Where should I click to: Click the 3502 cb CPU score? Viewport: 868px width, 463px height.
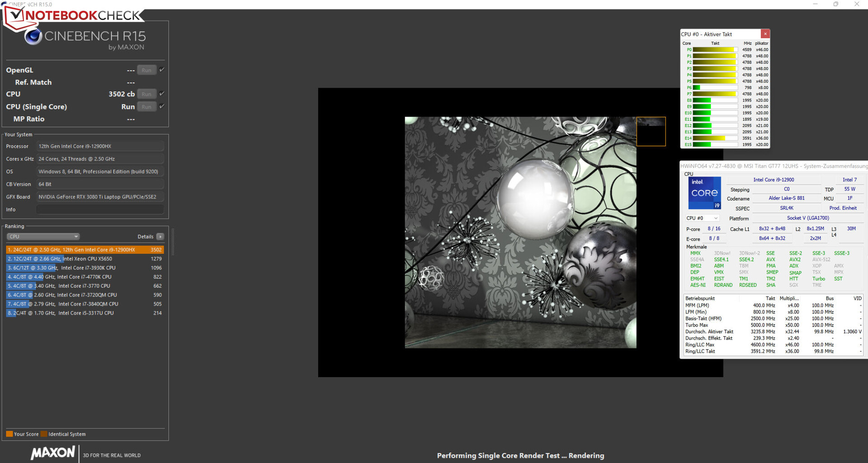[122, 94]
